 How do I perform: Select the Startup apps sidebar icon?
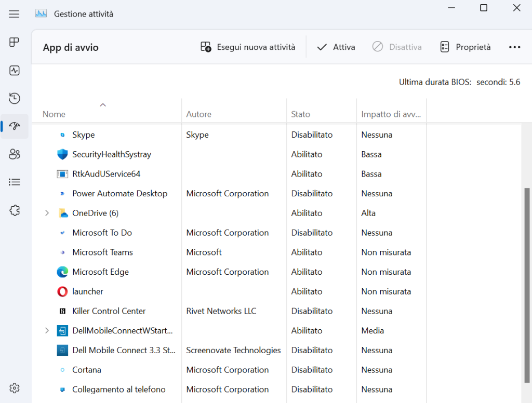click(x=14, y=126)
